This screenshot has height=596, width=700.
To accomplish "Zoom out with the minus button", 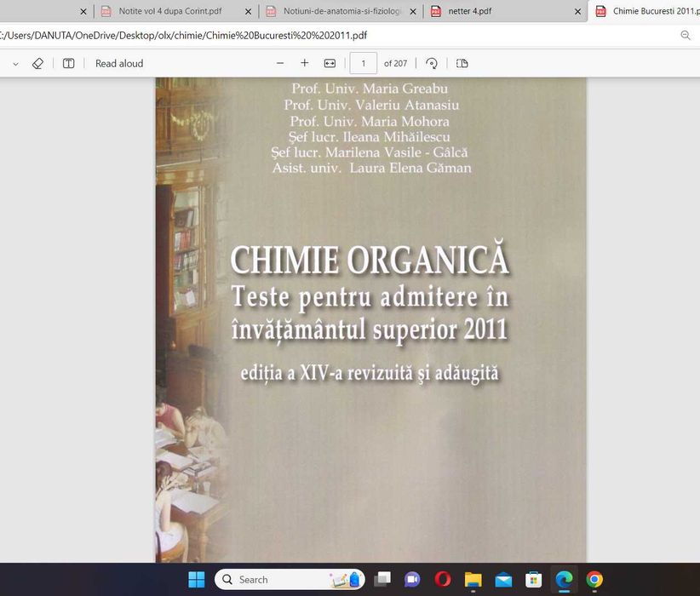I will pyautogui.click(x=280, y=63).
